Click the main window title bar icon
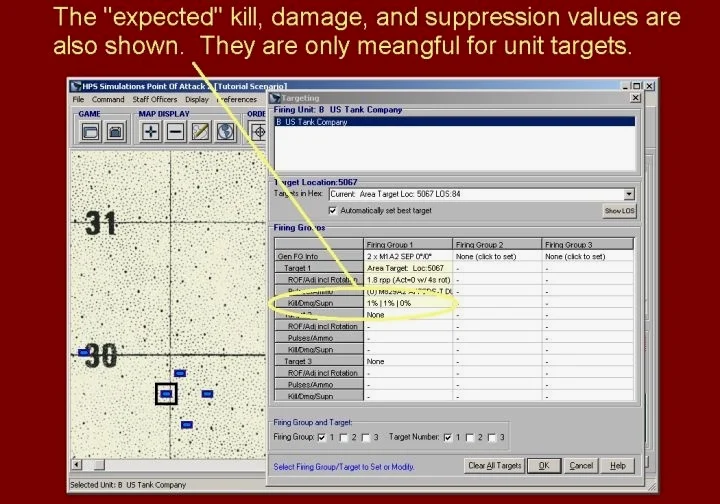The height and width of the screenshot is (504, 720). click(76, 86)
